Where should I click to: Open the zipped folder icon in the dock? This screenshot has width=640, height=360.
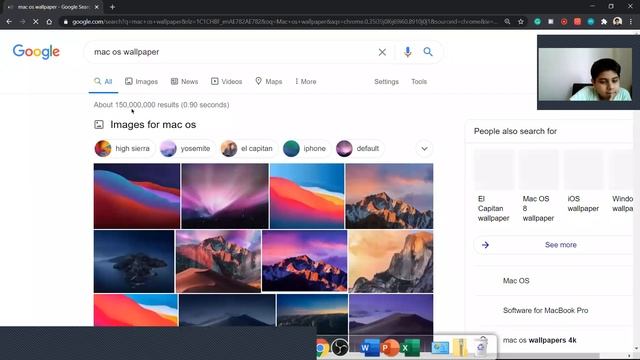(460, 347)
